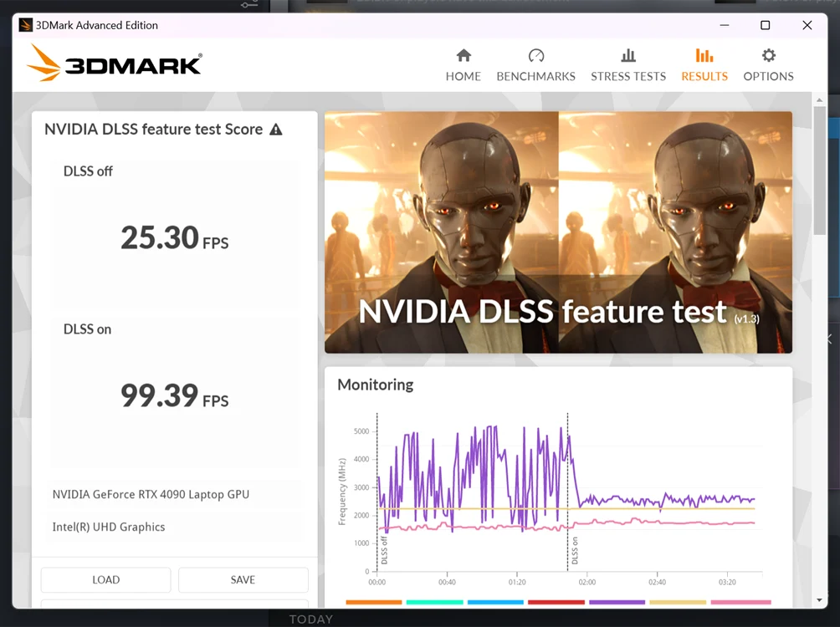Click the DLSS on marker in chart

pos(574,550)
